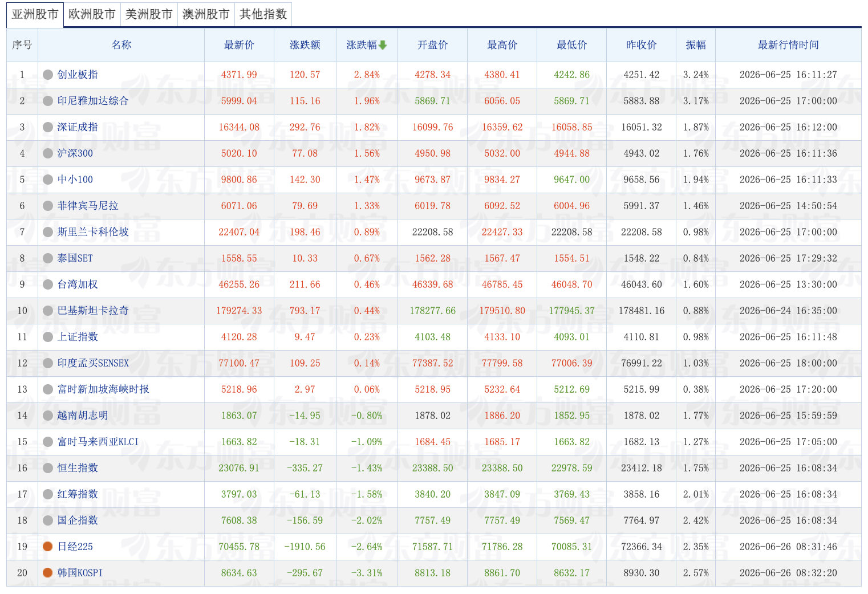Sort the table by 涨跌额 column

click(x=305, y=45)
